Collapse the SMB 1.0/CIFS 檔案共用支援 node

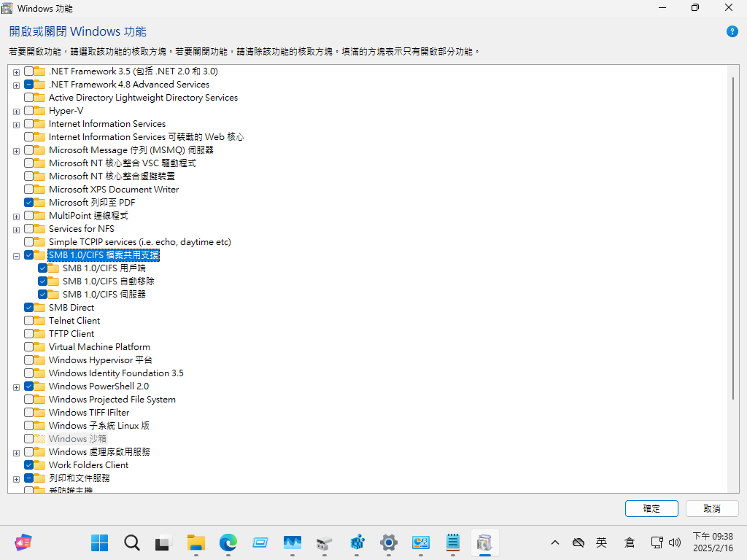(x=16, y=256)
